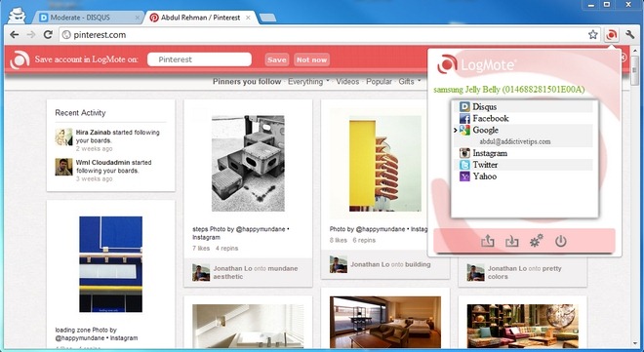
Task: Open the Everything dropdown
Action: [308, 82]
